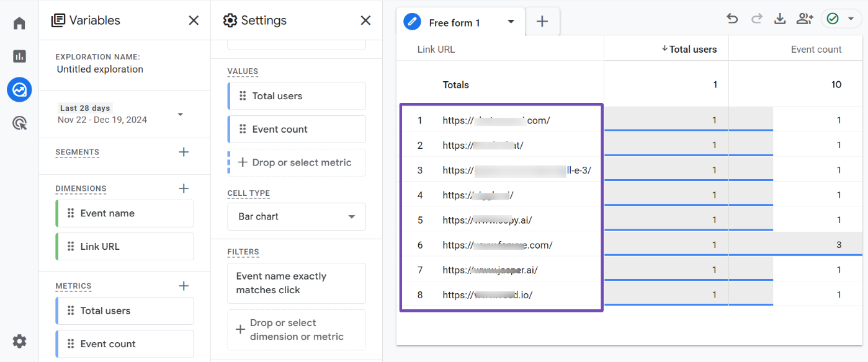Click the SEGMENTS section label
868x362 pixels.
77,152
